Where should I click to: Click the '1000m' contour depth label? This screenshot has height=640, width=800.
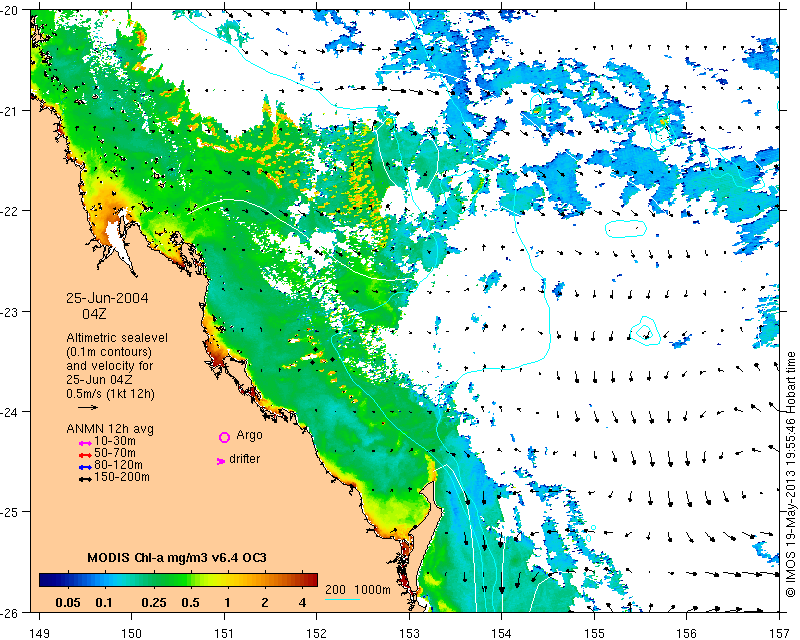click(x=372, y=589)
